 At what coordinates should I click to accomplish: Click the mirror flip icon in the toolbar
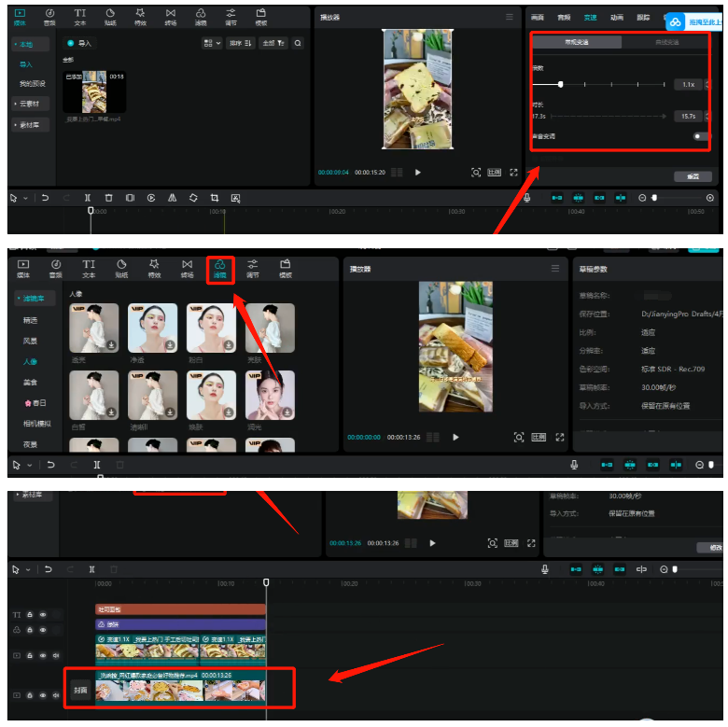[172, 198]
